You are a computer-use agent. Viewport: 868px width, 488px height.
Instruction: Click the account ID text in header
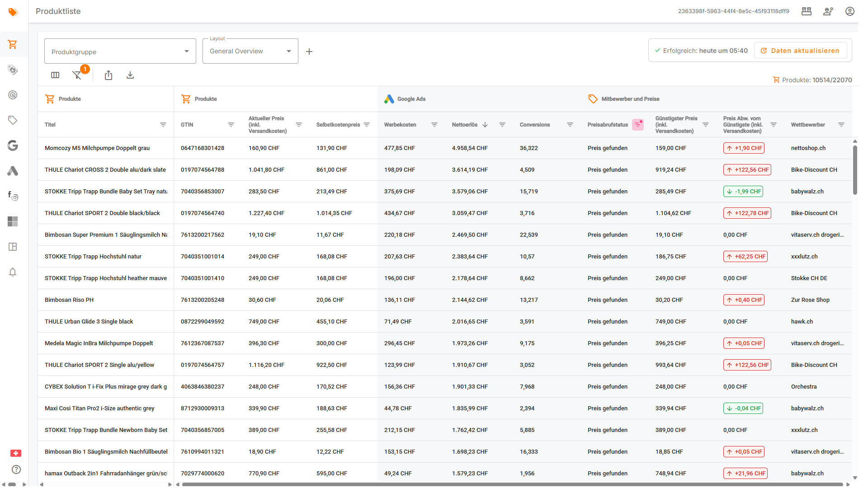tap(734, 11)
